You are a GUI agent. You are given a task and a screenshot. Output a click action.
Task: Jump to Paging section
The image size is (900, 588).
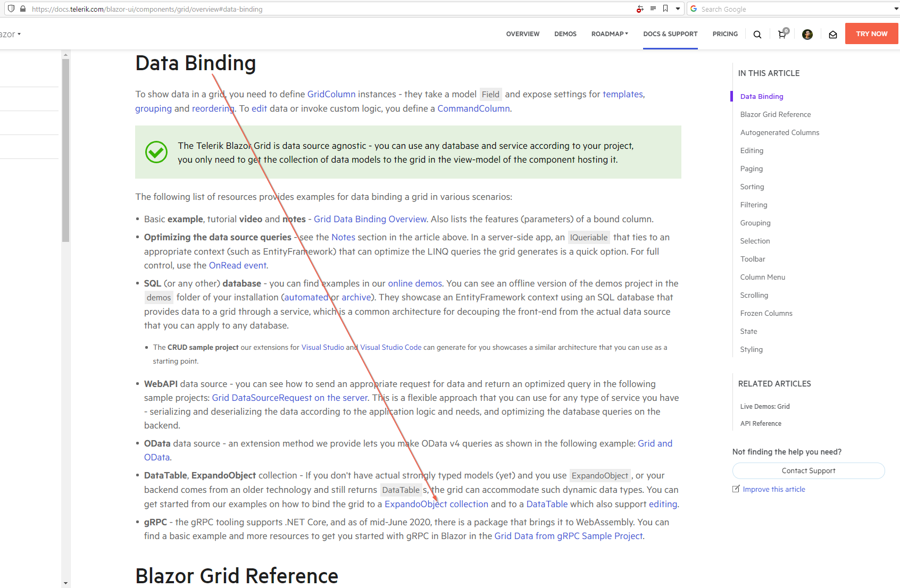[752, 169]
